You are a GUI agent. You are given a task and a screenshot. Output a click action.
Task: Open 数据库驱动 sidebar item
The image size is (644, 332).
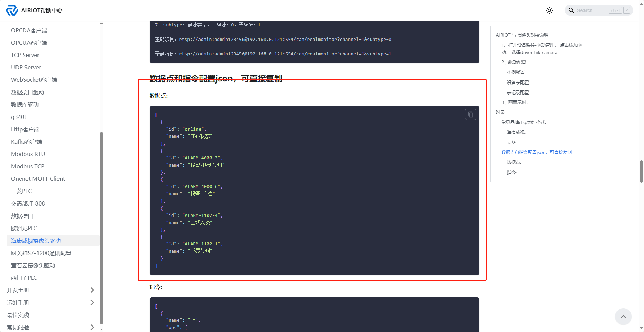(25, 104)
